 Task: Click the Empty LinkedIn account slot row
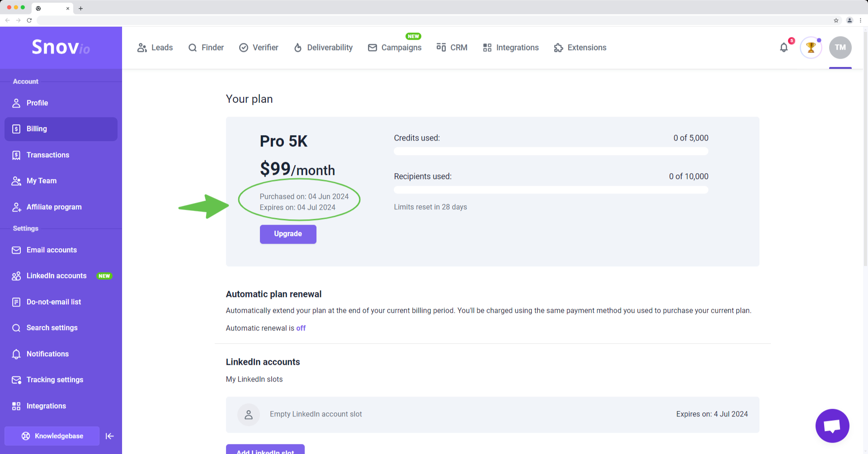493,414
